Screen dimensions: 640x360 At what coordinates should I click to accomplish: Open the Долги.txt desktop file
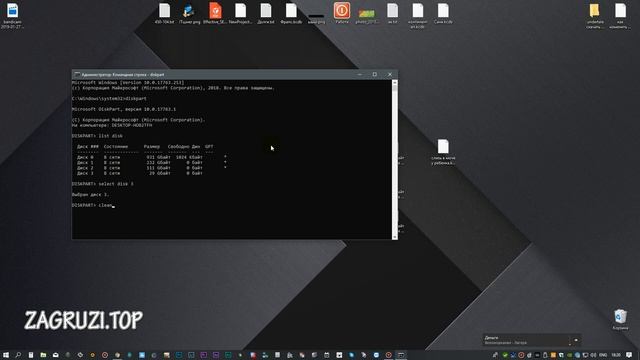point(266,13)
